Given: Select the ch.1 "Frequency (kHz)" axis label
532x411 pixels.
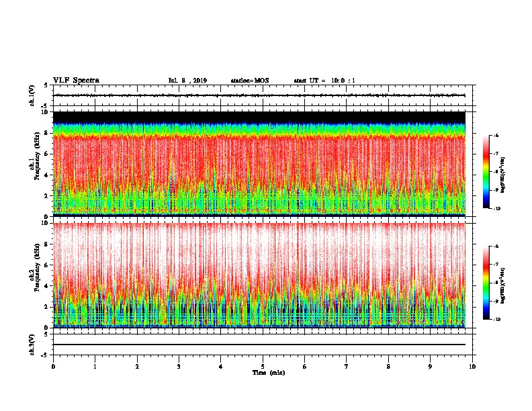Looking at the screenshot, I should 37,156.
